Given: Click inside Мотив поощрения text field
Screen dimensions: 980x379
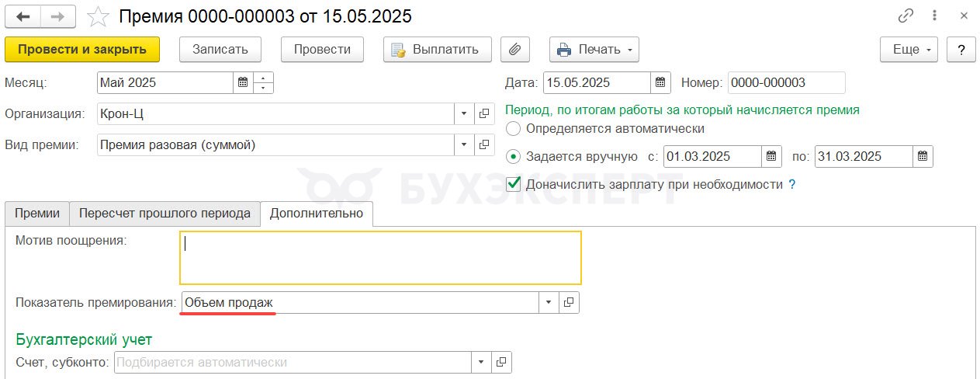Looking at the screenshot, I should pos(380,258).
